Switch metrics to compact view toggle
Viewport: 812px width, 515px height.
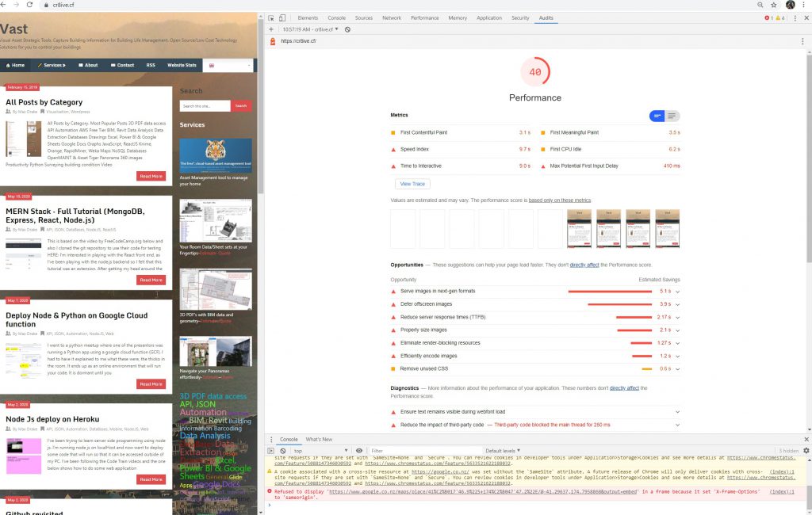(657, 116)
